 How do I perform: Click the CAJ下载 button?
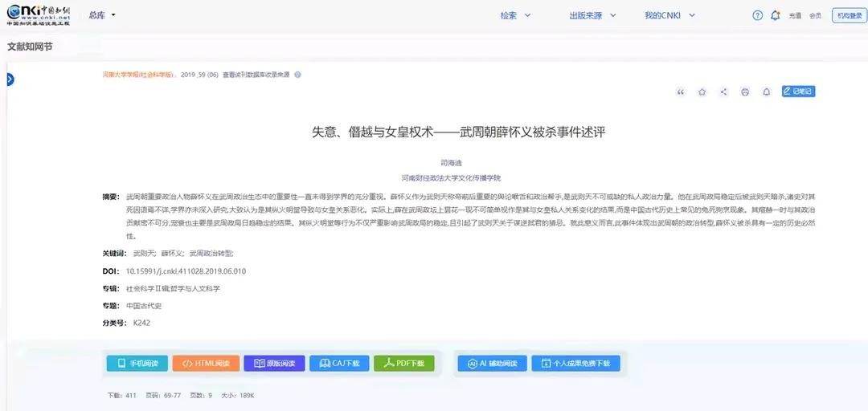point(339,364)
